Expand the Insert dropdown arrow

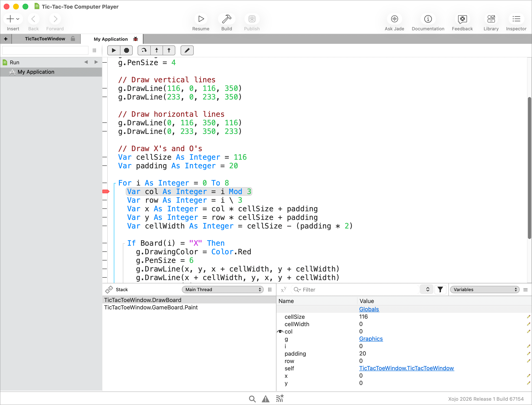tap(18, 19)
